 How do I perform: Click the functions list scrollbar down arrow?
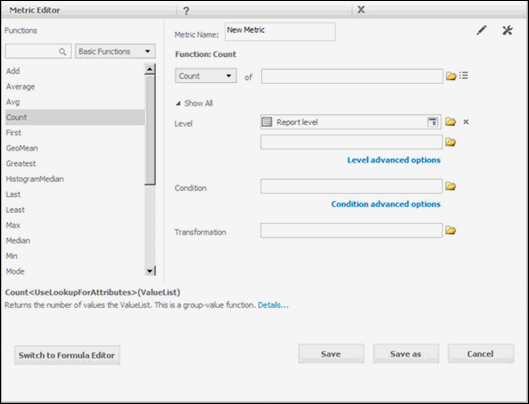pyautogui.click(x=150, y=271)
